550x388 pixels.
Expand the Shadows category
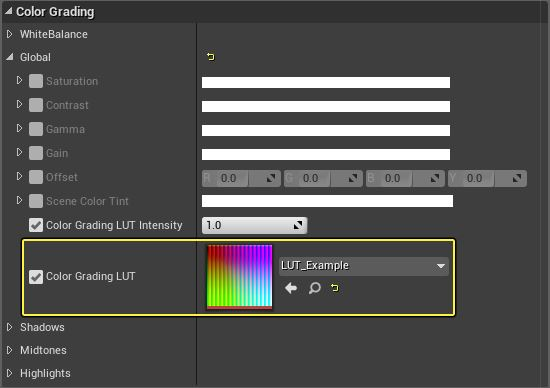[9, 327]
